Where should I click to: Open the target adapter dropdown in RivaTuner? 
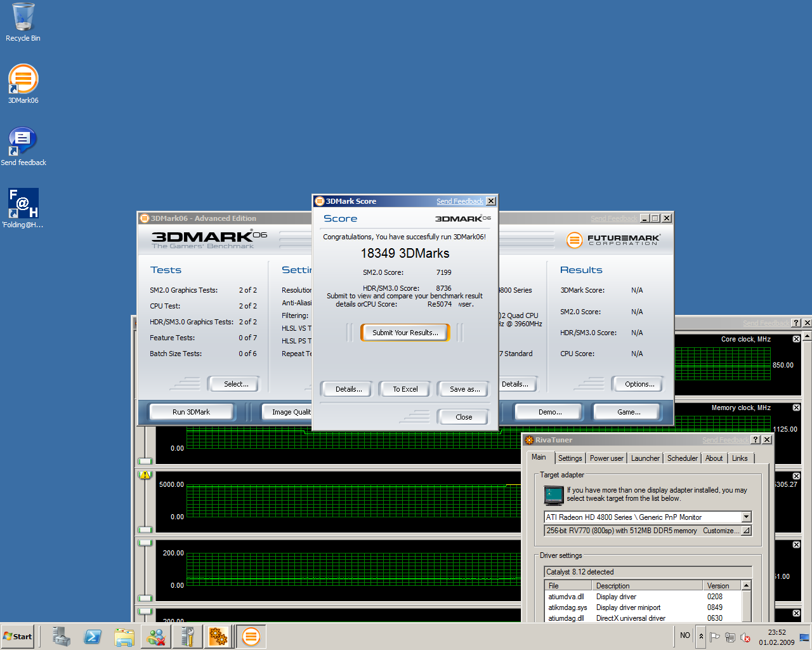(x=746, y=517)
